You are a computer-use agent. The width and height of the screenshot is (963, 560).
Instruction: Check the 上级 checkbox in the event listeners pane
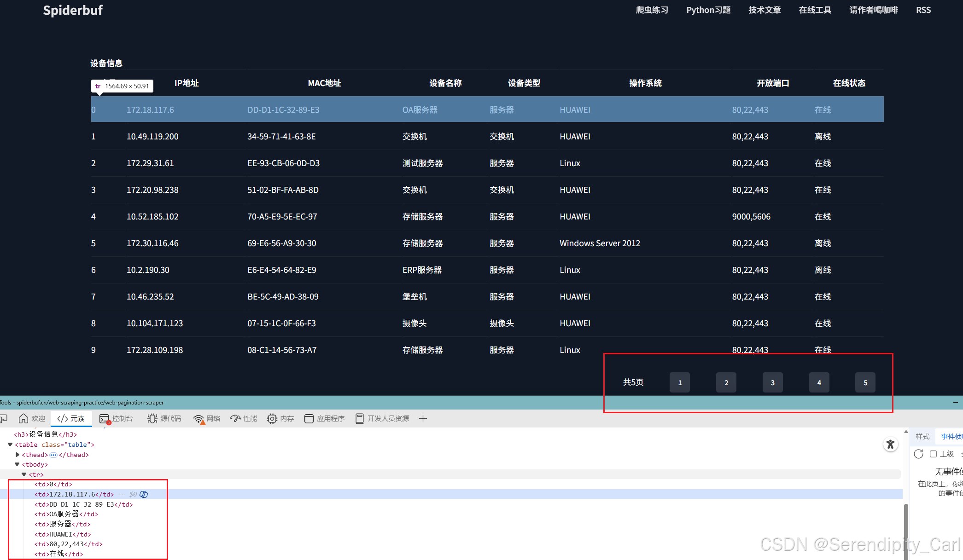click(x=934, y=454)
